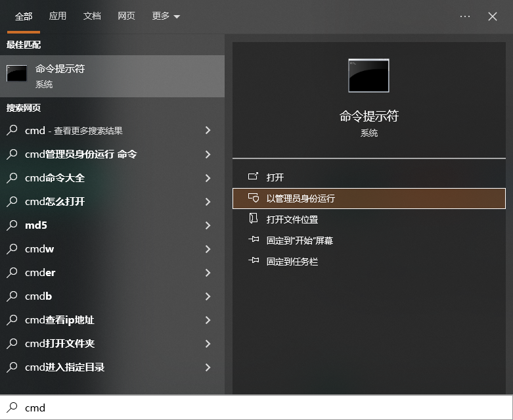
Task: Expand the cmd查看ip地址 chevron
Action: [208, 320]
